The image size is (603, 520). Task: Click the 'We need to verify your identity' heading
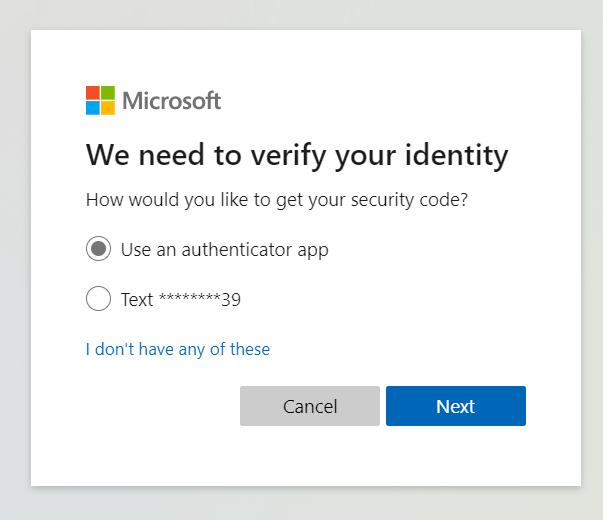coord(297,156)
